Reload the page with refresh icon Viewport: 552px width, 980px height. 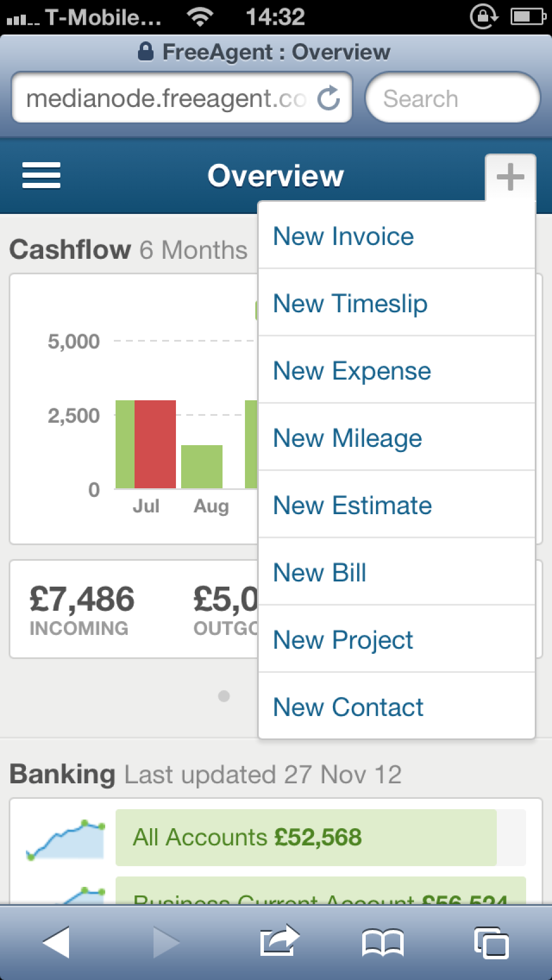tap(328, 98)
